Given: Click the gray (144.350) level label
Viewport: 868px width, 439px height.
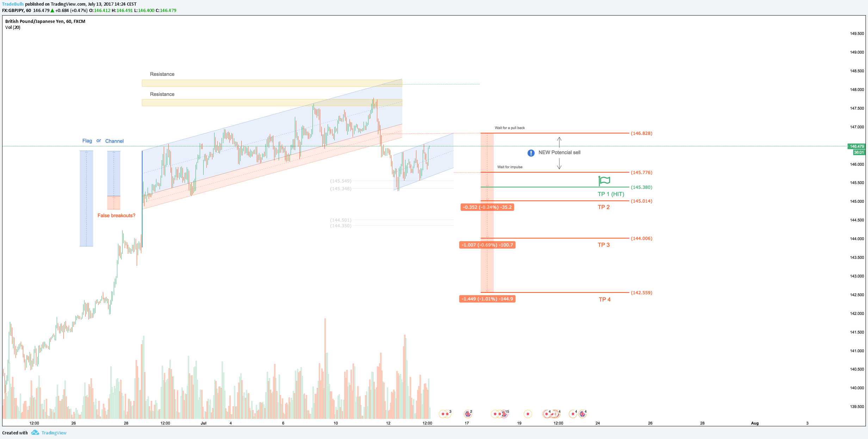Looking at the screenshot, I should 341,226.
